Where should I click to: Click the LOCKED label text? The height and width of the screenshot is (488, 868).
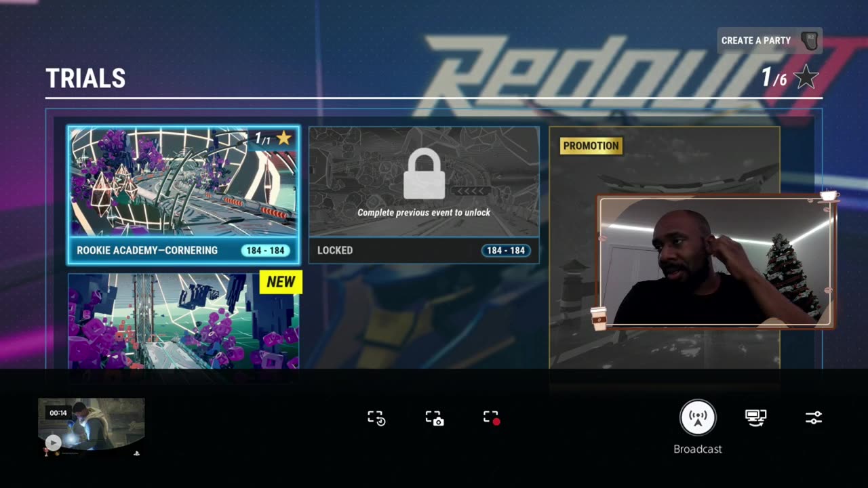[x=335, y=251]
